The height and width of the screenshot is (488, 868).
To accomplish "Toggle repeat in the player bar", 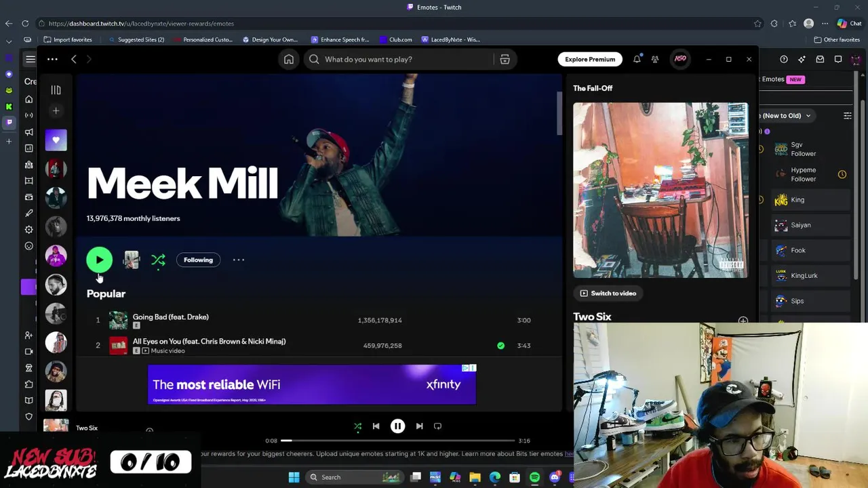I will tap(437, 426).
